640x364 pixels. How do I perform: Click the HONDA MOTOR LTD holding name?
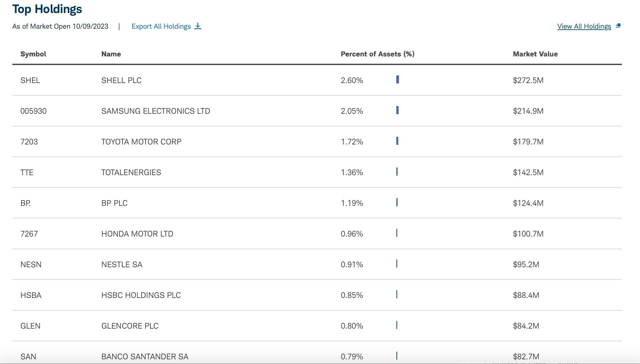coord(137,234)
